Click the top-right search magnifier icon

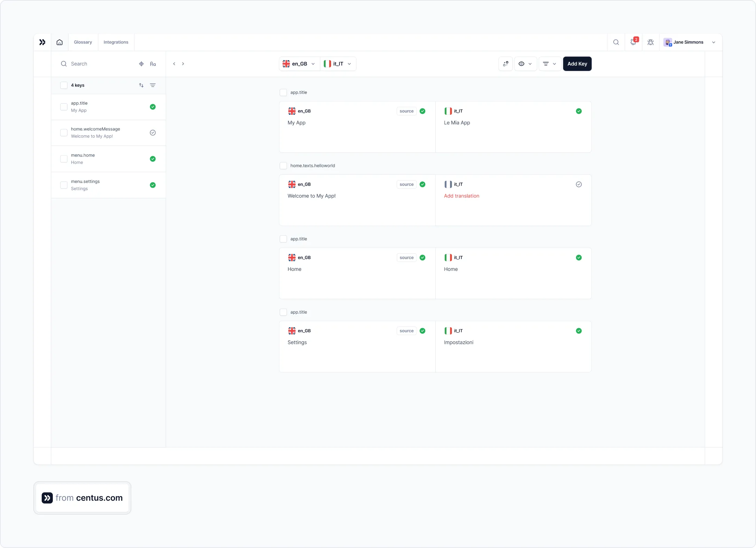[616, 42]
